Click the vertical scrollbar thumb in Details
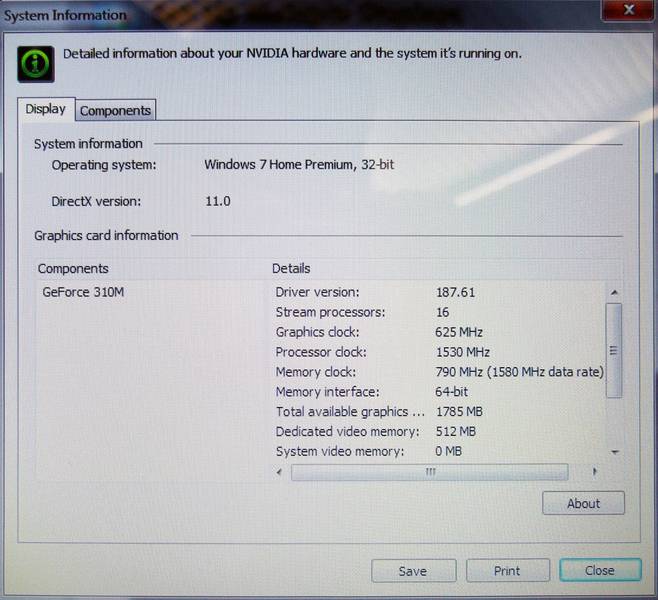 pyautogui.click(x=614, y=350)
